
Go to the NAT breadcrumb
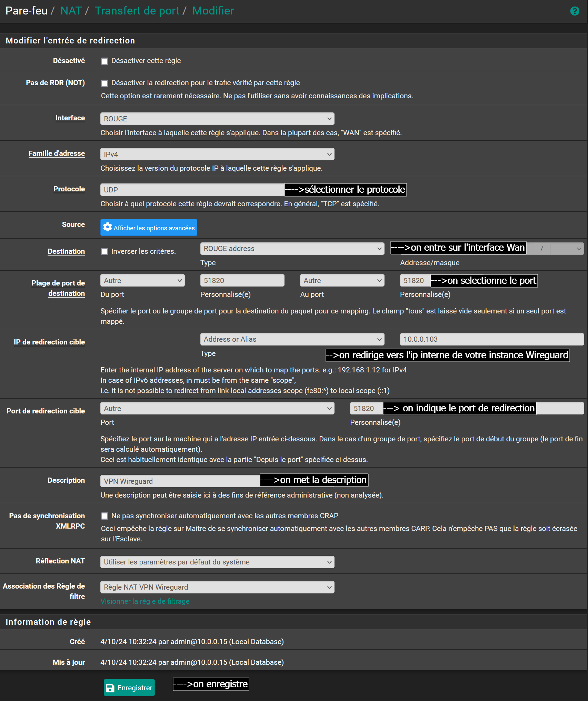(x=71, y=11)
